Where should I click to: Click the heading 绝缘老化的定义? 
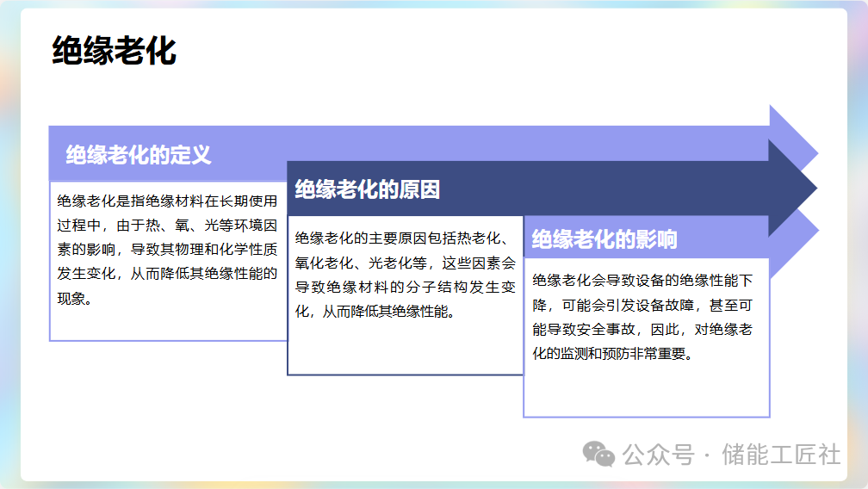click(139, 155)
